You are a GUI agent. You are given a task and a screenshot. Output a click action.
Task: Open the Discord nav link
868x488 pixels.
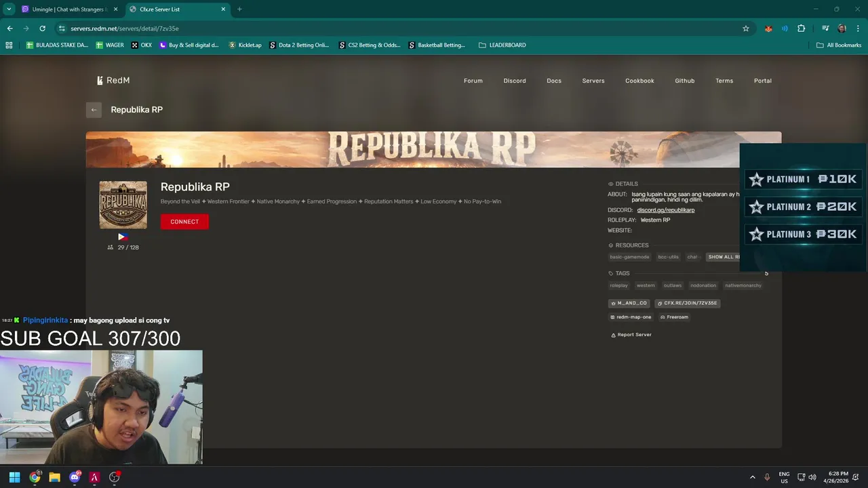[515, 81]
